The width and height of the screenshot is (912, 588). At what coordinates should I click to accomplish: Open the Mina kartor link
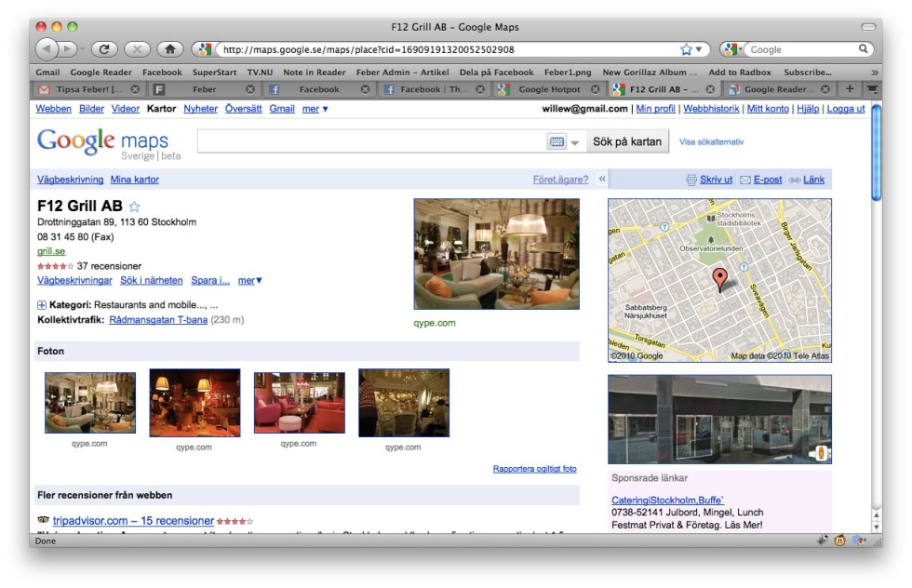tap(134, 180)
